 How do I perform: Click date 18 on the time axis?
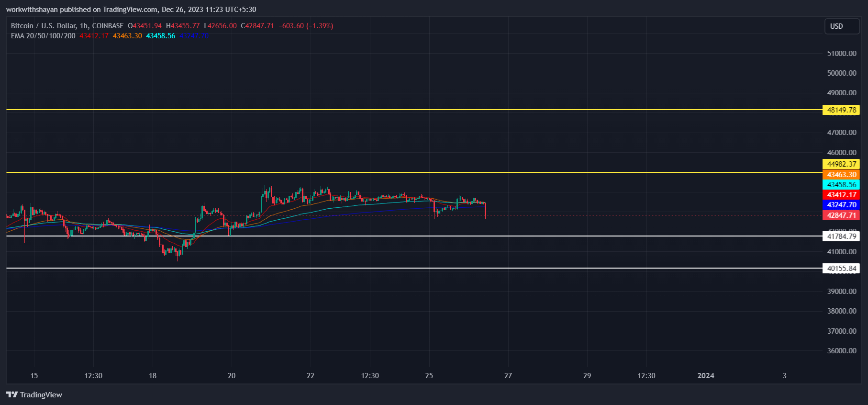(x=153, y=376)
